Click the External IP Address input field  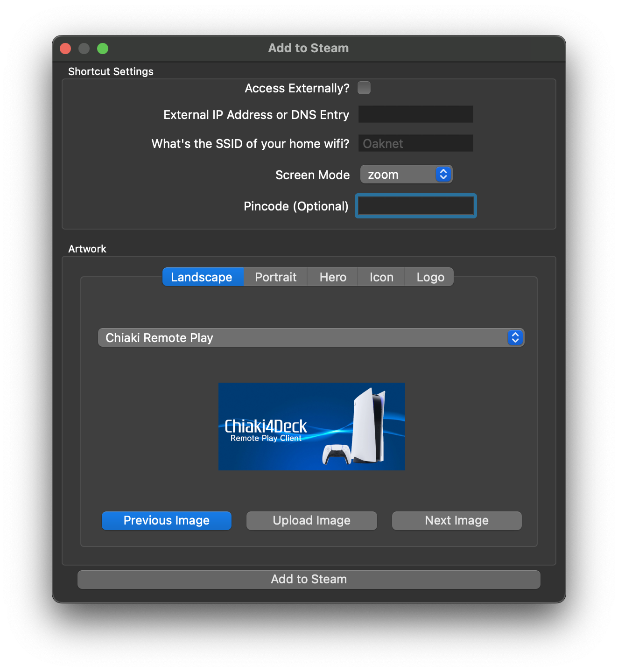[415, 114]
